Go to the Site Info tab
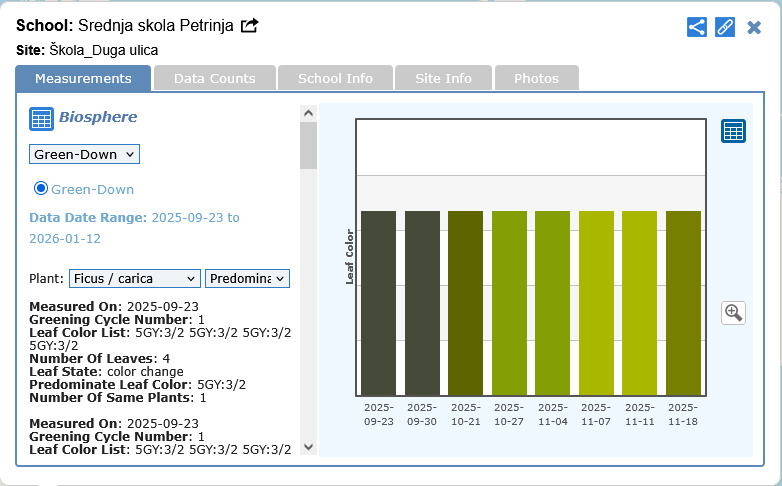The height and width of the screenshot is (486, 782). (x=443, y=78)
